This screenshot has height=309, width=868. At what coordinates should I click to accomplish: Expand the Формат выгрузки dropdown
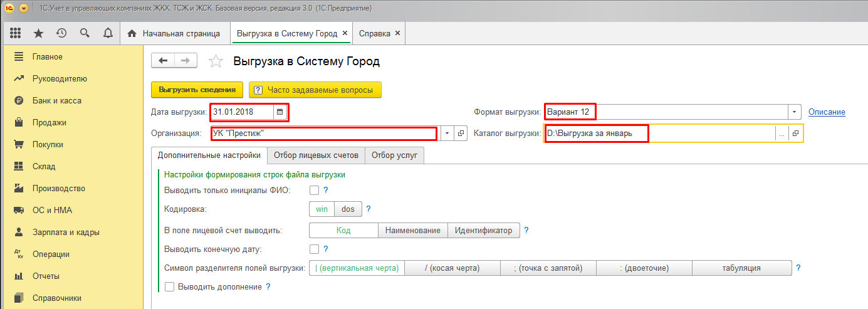point(795,112)
